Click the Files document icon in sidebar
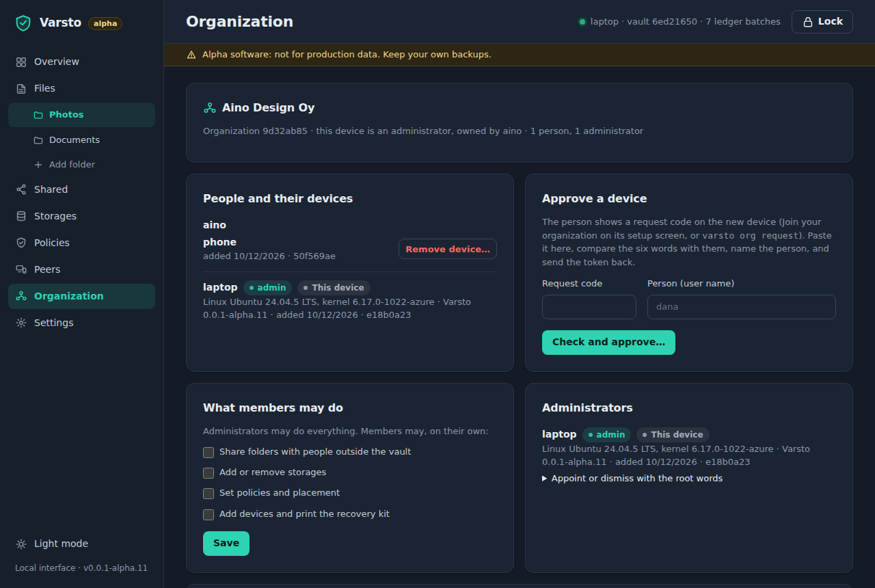Screen dimensions: 875x588 [x=21, y=88]
